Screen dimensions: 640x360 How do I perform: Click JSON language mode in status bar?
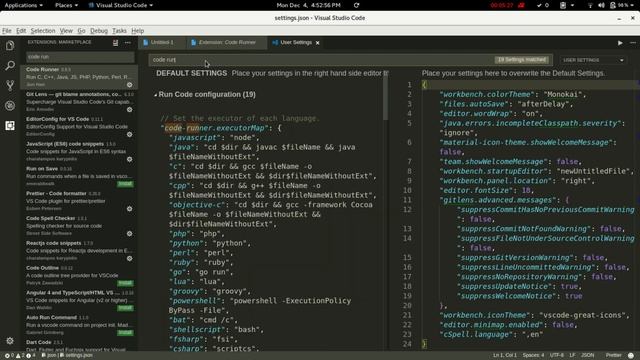coord(587,356)
